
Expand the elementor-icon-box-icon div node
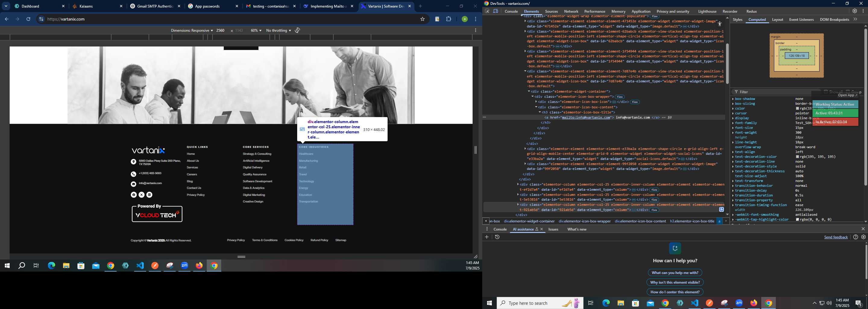tap(536, 102)
